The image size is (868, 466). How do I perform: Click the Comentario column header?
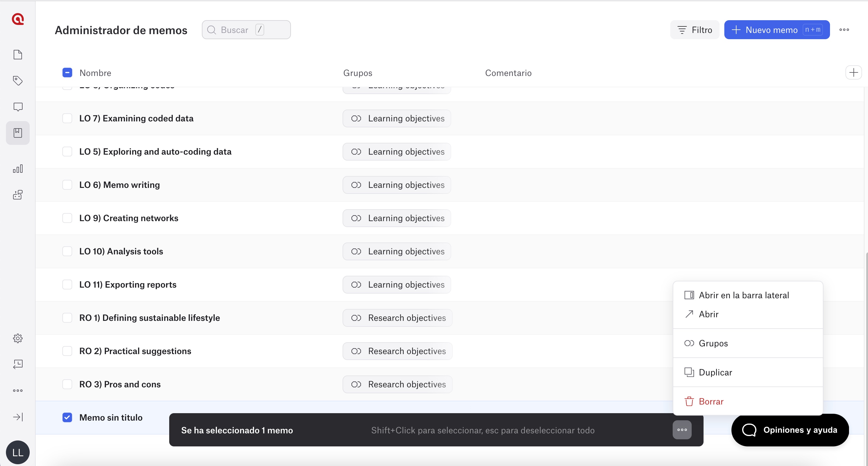click(508, 73)
